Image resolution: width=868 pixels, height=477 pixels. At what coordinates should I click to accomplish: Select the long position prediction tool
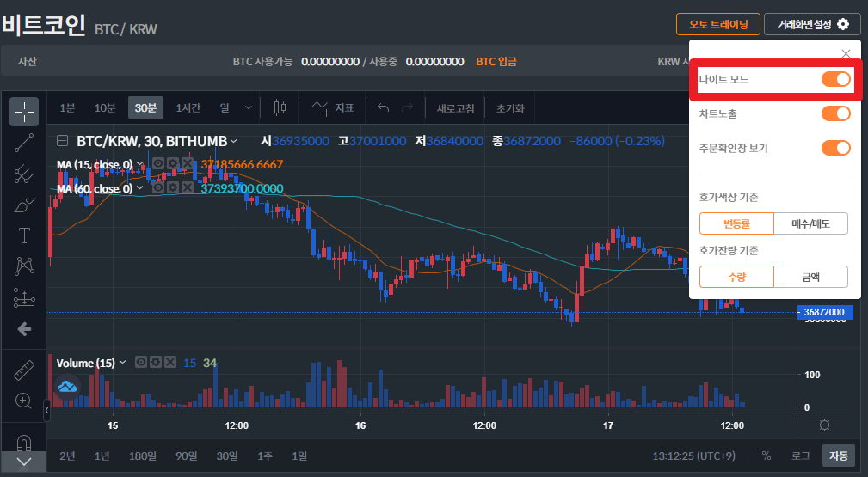click(24, 297)
